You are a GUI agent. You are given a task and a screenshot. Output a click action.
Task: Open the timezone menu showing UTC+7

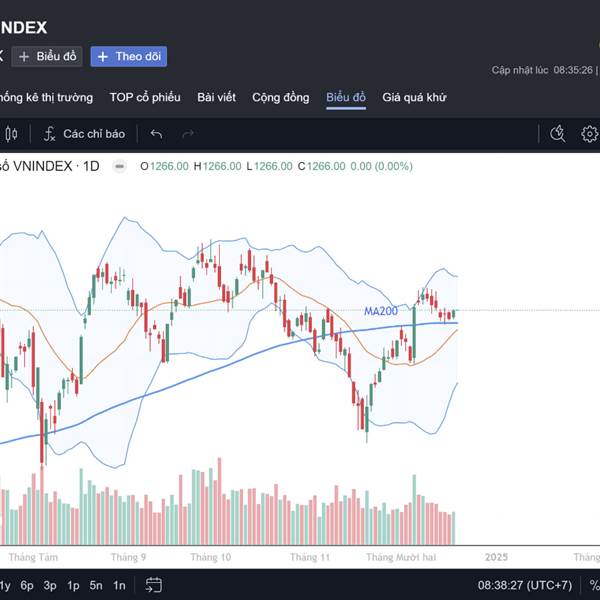(x=525, y=585)
